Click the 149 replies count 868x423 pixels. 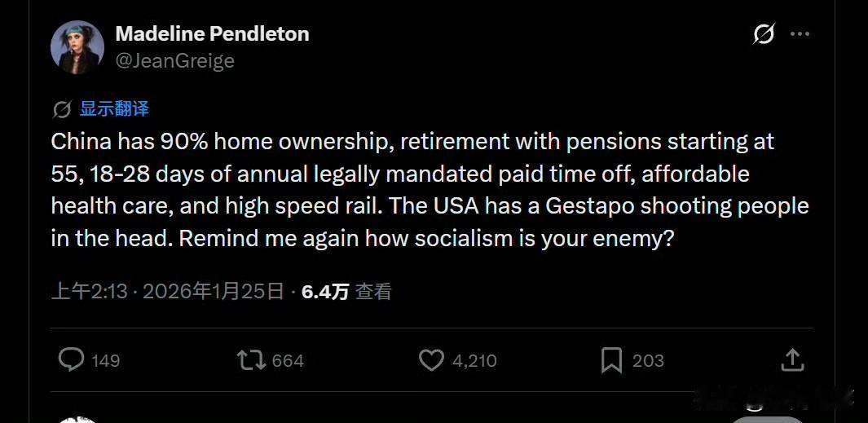[x=106, y=360]
